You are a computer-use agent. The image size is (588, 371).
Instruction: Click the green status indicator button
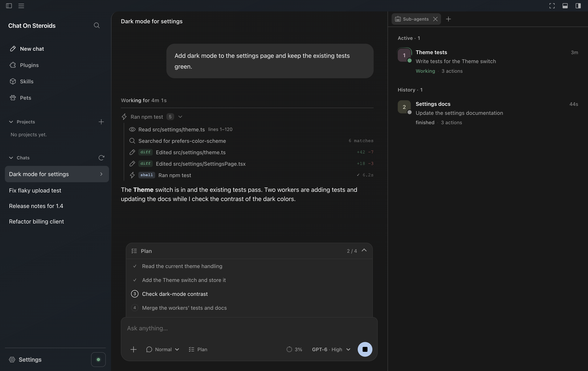tap(98, 360)
